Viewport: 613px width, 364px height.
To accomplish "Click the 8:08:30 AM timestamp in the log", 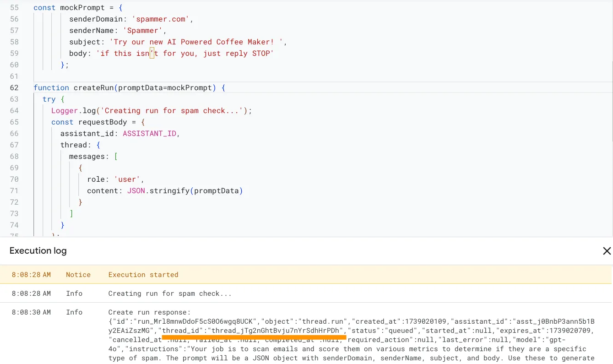I will 31,312.
